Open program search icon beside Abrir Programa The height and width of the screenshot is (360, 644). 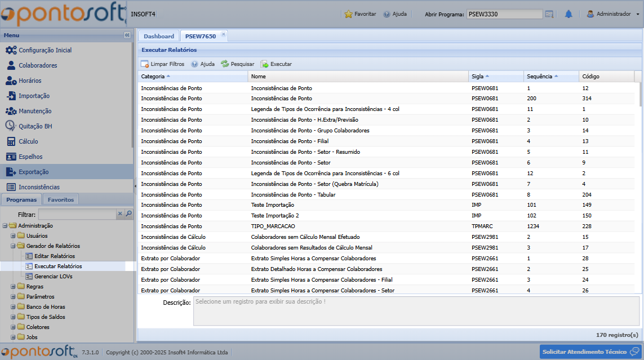point(549,14)
